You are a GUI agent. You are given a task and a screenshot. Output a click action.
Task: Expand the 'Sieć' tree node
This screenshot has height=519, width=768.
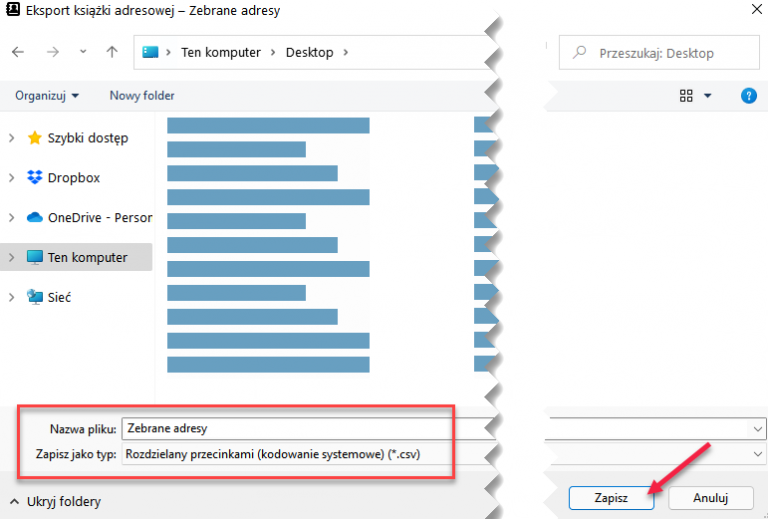12,297
